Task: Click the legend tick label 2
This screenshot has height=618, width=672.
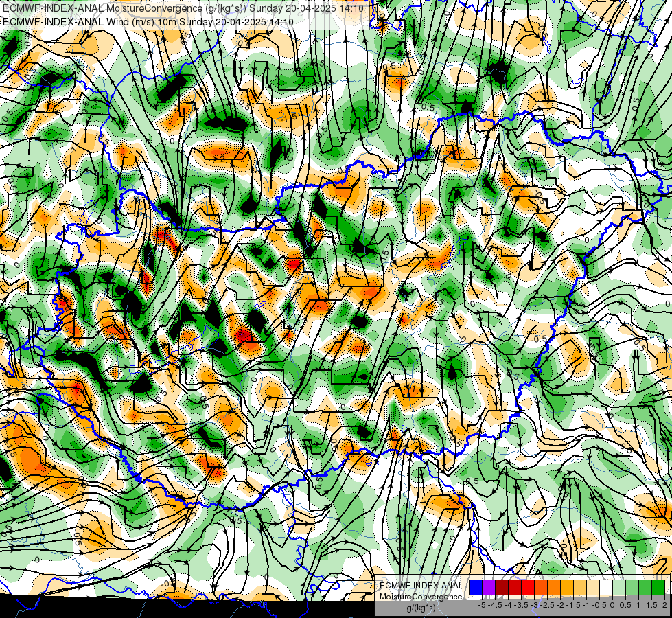Action: point(664,605)
